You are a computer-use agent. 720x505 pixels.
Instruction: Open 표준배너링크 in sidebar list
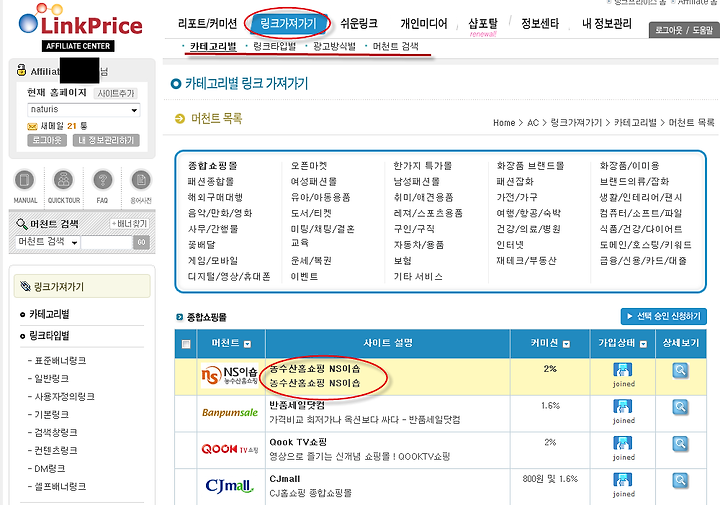point(60,361)
